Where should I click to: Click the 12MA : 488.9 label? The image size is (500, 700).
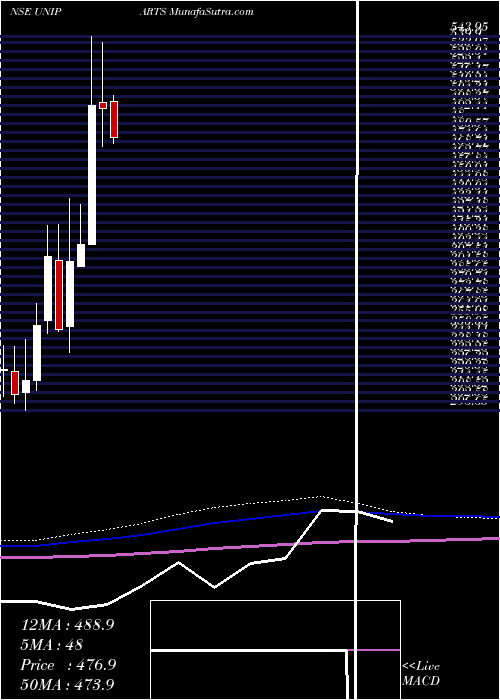pyautogui.click(x=67, y=625)
